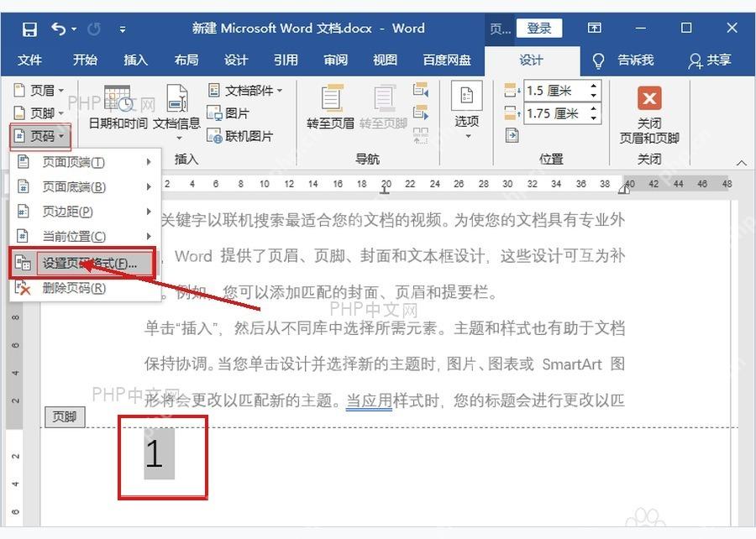The height and width of the screenshot is (539, 756).
Task: Click the underlined text 当应用
Action: (x=369, y=400)
